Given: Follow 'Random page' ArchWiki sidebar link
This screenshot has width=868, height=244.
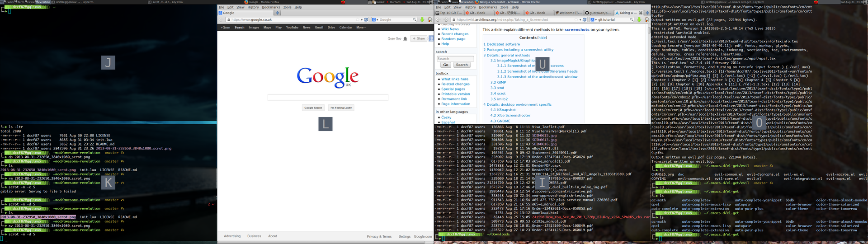Looking at the screenshot, I should pyautogui.click(x=453, y=39).
